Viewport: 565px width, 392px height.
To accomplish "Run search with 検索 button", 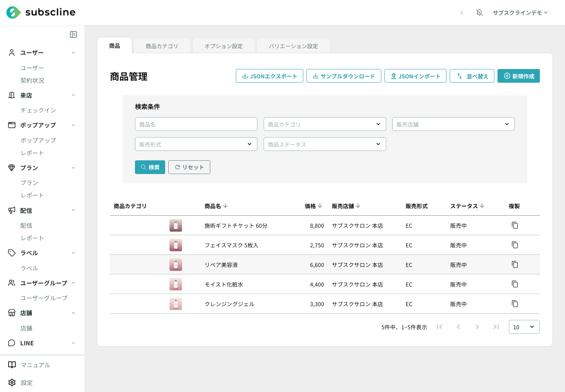I will point(150,167).
